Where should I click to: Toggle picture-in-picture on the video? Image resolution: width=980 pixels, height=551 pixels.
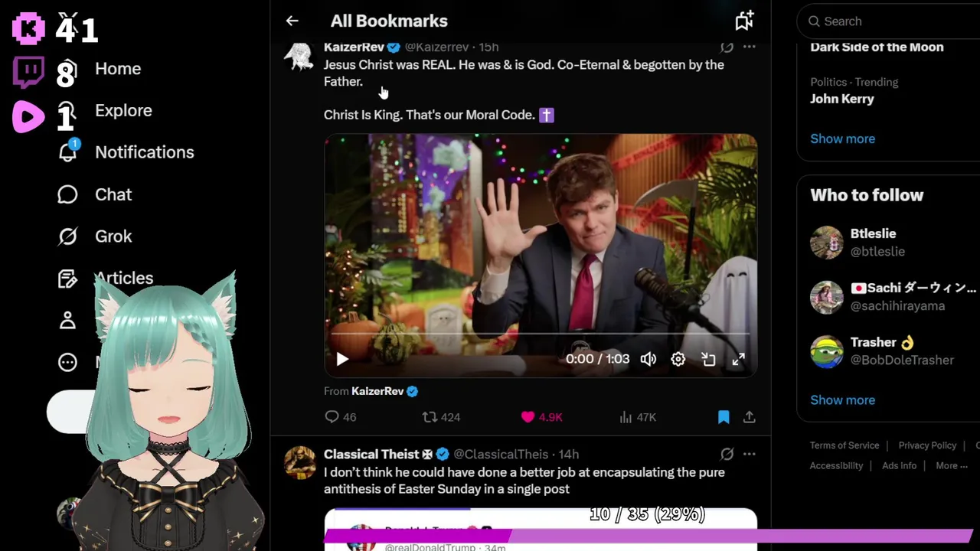pos(708,359)
